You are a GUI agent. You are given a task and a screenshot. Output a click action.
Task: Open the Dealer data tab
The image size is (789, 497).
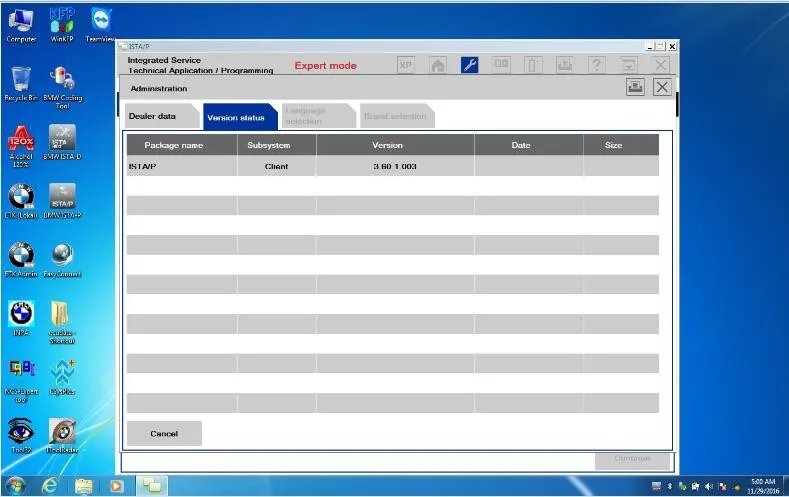(161, 116)
